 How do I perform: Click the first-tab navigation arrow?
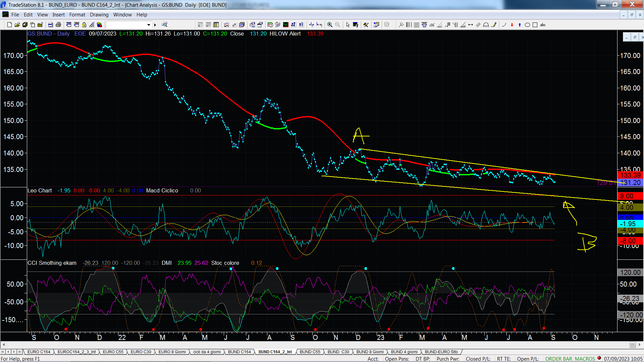click(3, 352)
